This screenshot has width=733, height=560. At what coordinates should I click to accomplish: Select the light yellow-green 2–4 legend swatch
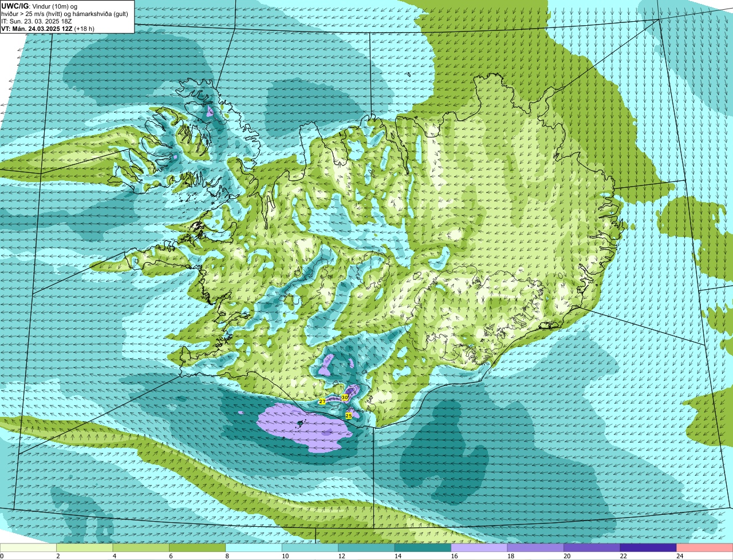85,548
